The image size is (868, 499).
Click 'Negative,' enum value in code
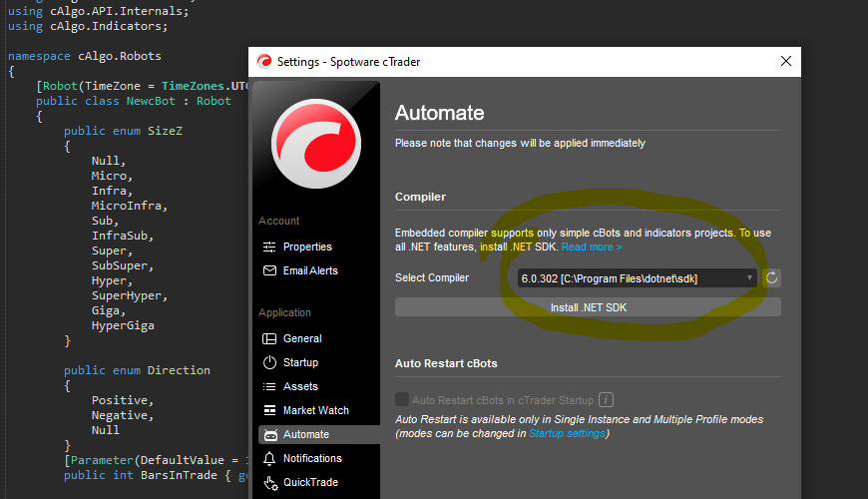pyautogui.click(x=123, y=415)
